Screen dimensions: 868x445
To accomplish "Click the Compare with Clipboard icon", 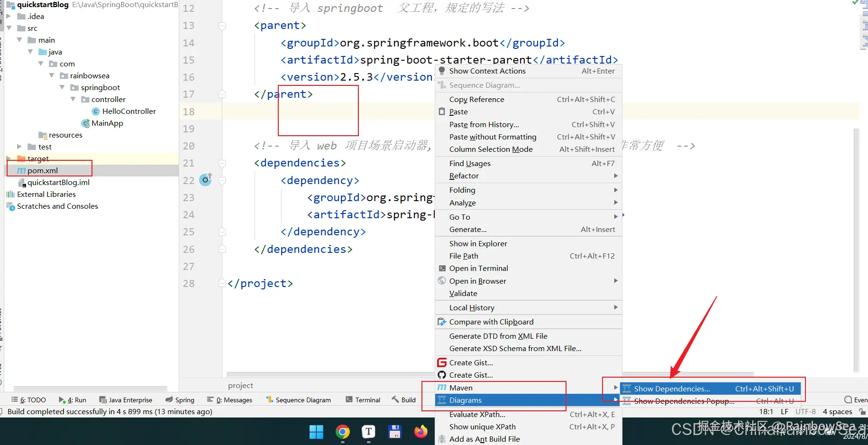I will coord(442,322).
